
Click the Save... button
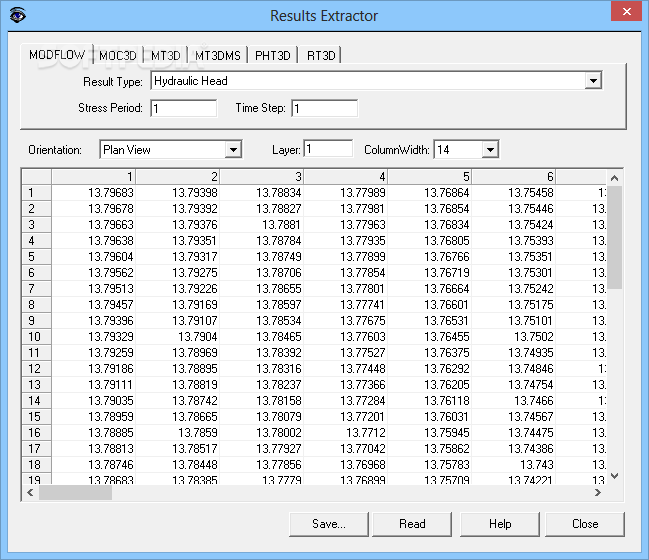329,524
